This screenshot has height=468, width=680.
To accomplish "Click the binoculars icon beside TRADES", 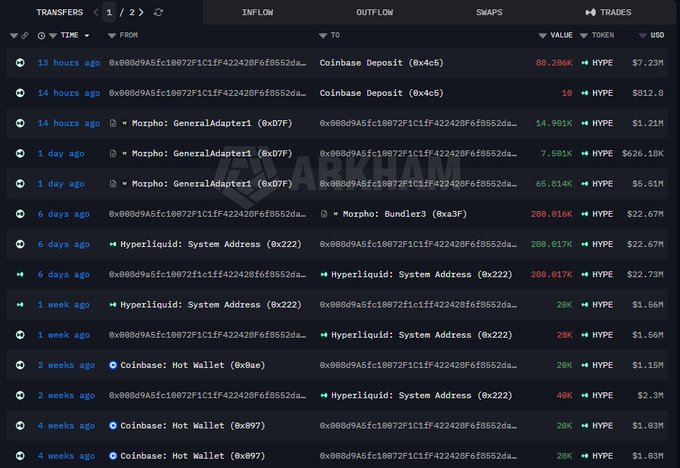I will click(590, 13).
